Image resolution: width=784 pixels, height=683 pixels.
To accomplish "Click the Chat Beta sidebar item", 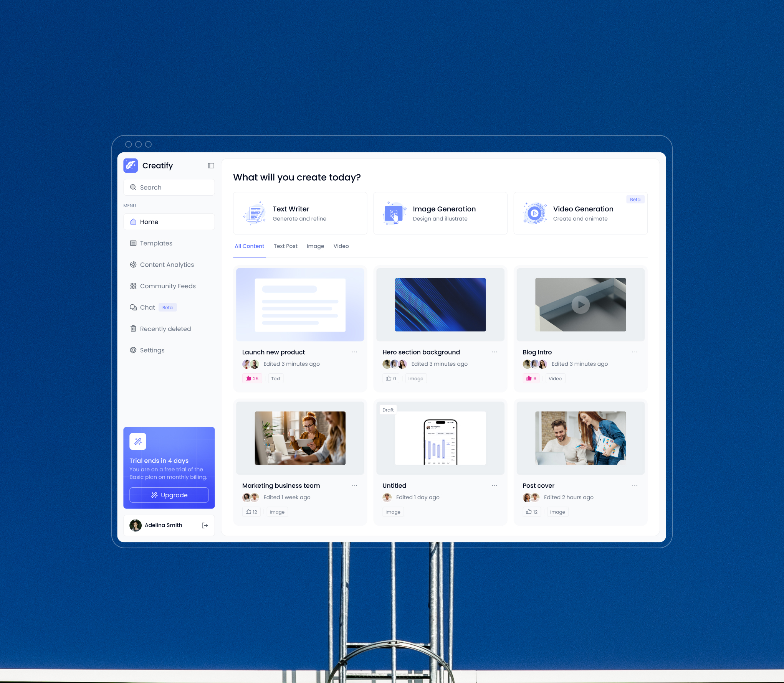I will click(150, 307).
